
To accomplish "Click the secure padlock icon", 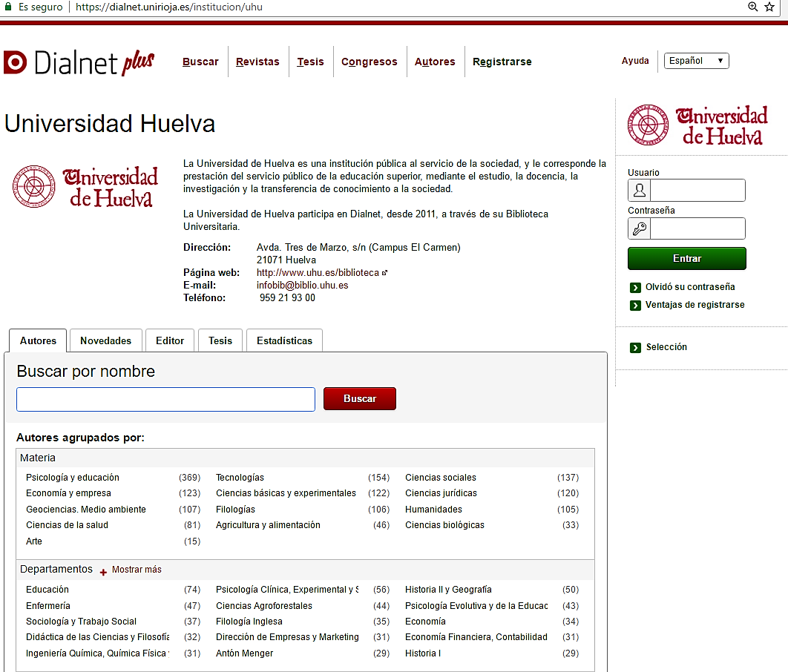I will pyautogui.click(x=7, y=7).
